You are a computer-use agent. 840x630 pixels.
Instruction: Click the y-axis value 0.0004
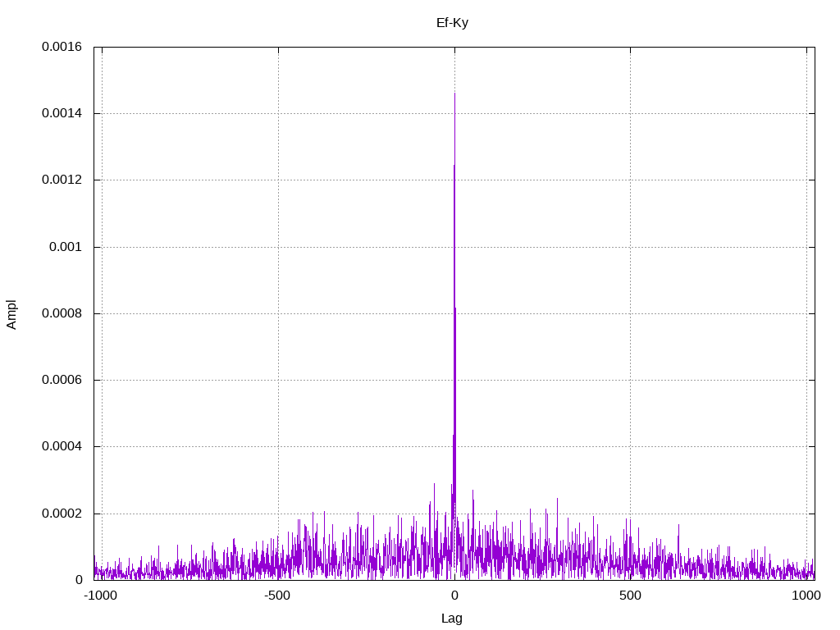click(62, 446)
